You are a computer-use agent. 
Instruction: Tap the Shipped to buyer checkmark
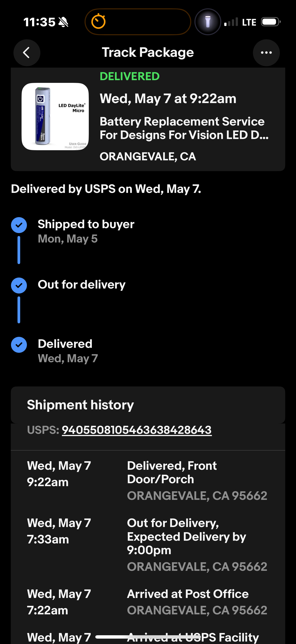(19, 225)
